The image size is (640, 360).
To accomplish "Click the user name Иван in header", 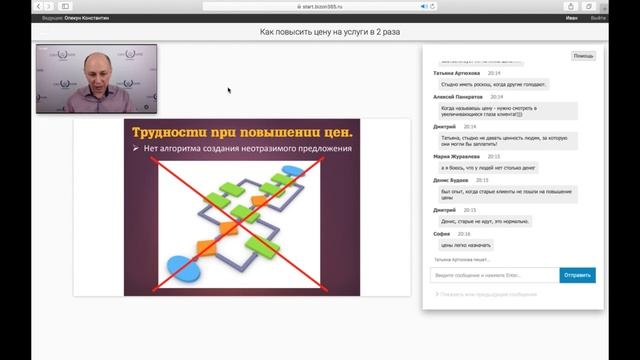I will pyautogui.click(x=571, y=18).
